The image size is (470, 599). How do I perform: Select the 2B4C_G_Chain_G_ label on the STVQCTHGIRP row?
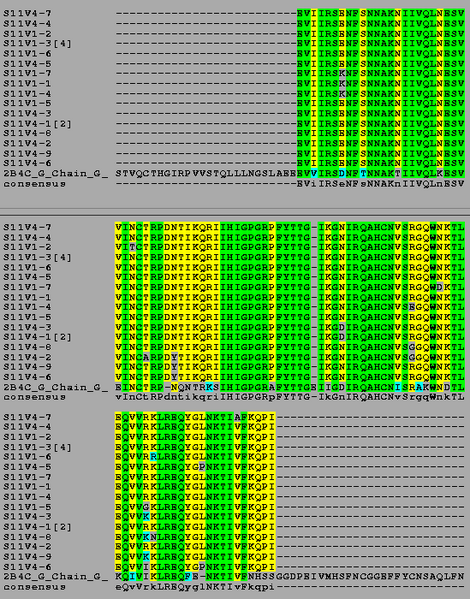click(x=55, y=173)
